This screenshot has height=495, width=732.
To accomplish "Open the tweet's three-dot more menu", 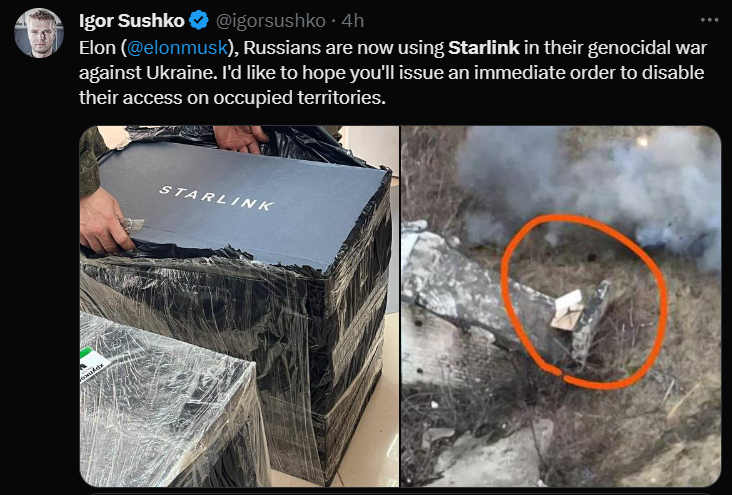I will [709, 20].
